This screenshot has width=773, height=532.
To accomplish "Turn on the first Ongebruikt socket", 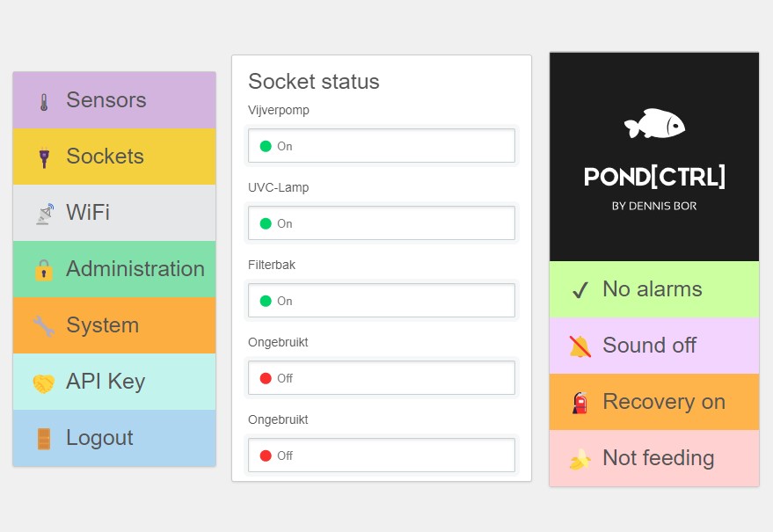I will pyautogui.click(x=381, y=378).
